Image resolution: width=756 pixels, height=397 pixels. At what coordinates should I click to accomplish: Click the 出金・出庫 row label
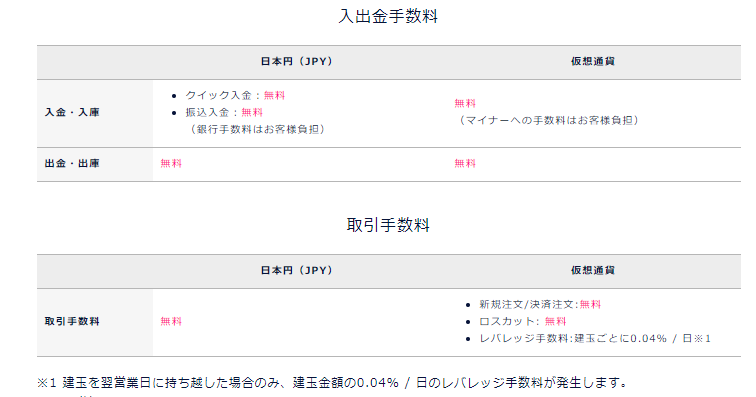72,164
